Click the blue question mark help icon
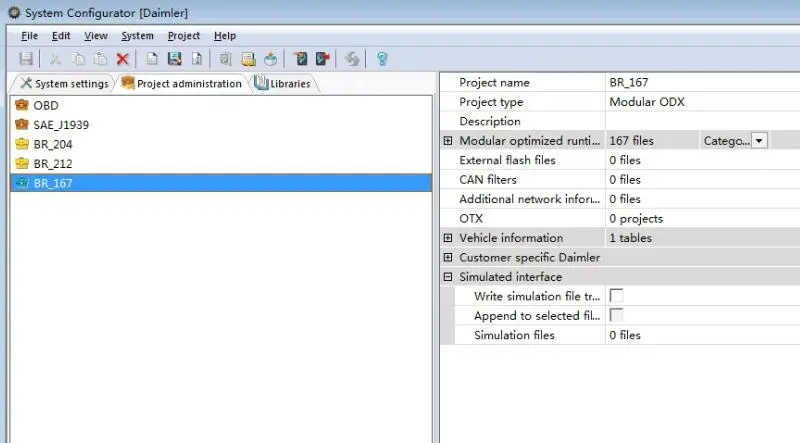Screen dimensions: 800x443 point(381,60)
